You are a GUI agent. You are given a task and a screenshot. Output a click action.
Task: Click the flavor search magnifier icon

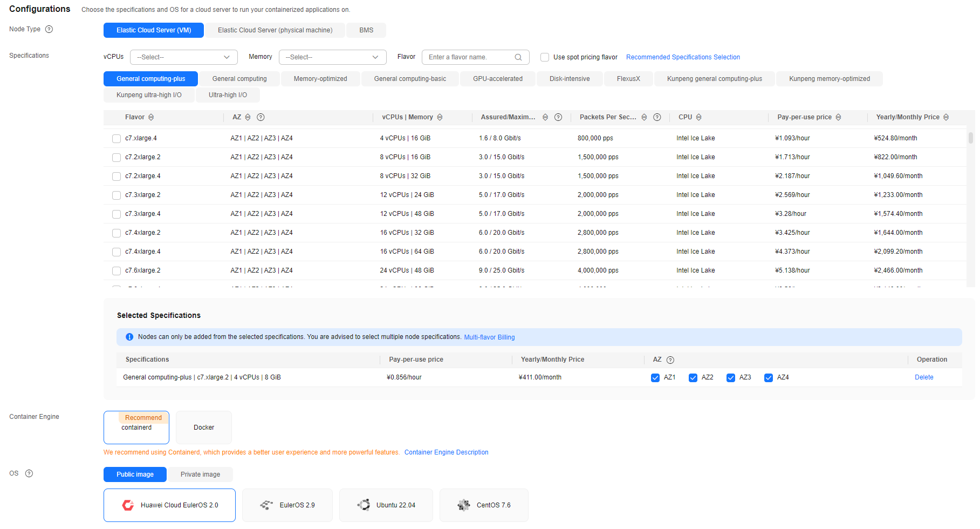pos(518,57)
